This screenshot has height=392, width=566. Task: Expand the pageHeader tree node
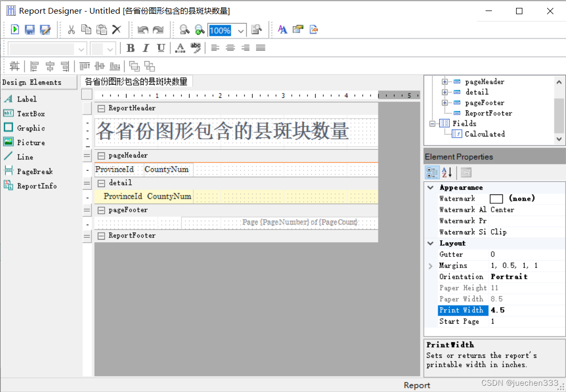coord(445,82)
